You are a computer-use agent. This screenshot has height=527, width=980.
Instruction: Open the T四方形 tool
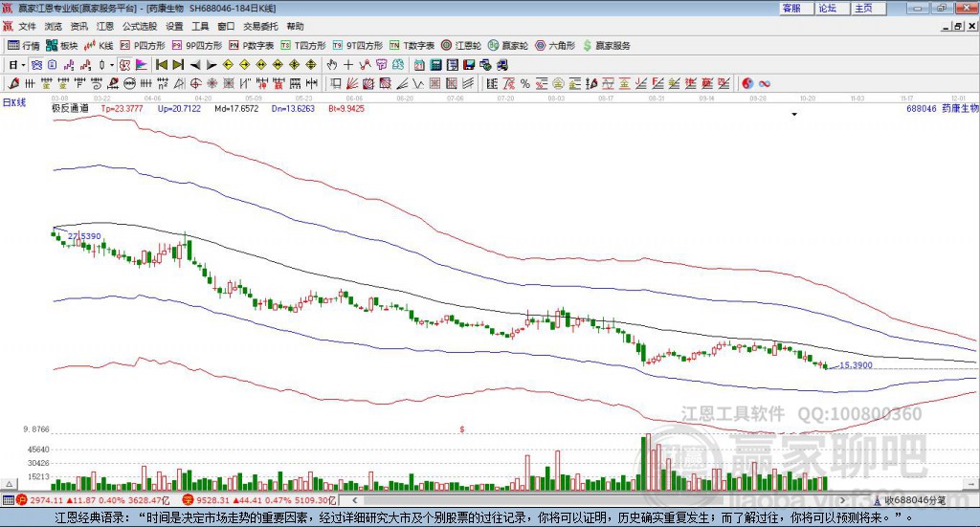coord(303,46)
